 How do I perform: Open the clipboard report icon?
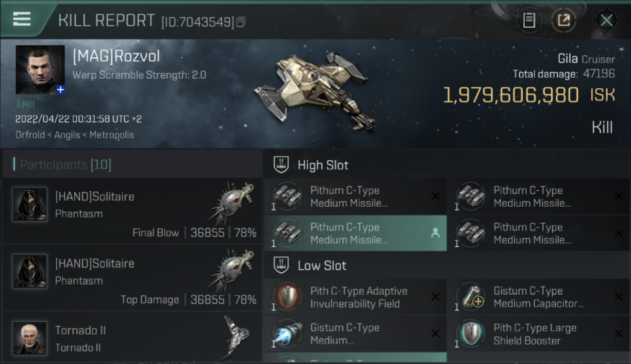tap(529, 20)
